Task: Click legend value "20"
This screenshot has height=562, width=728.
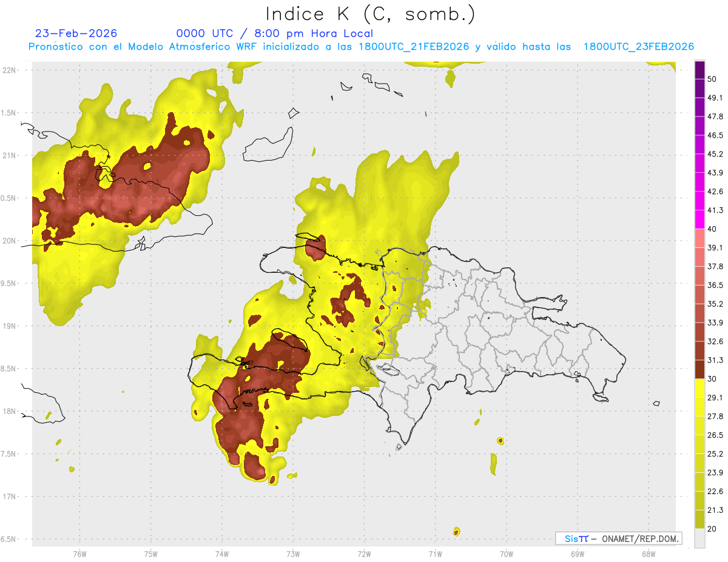Action: [712, 529]
